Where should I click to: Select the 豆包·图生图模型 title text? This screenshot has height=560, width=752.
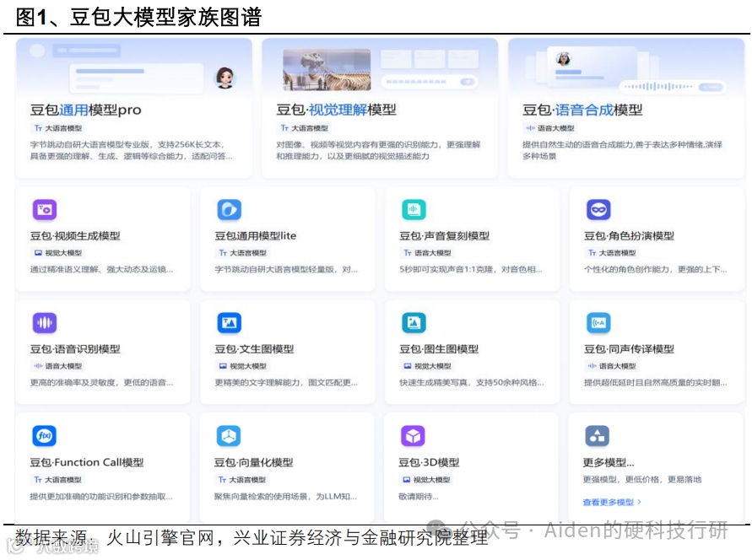pos(439,349)
